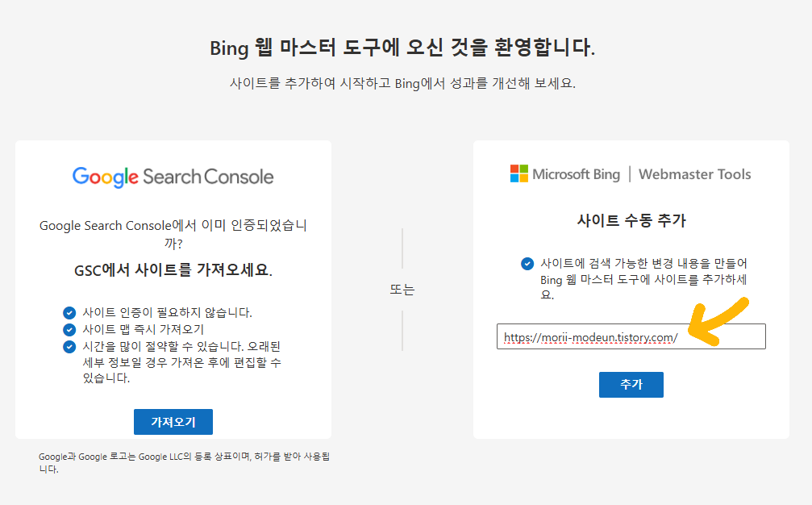Click checkmark beside 시간을 많이 절약할 수 있습니다
Screen dimensions: 812x505
click(x=69, y=347)
